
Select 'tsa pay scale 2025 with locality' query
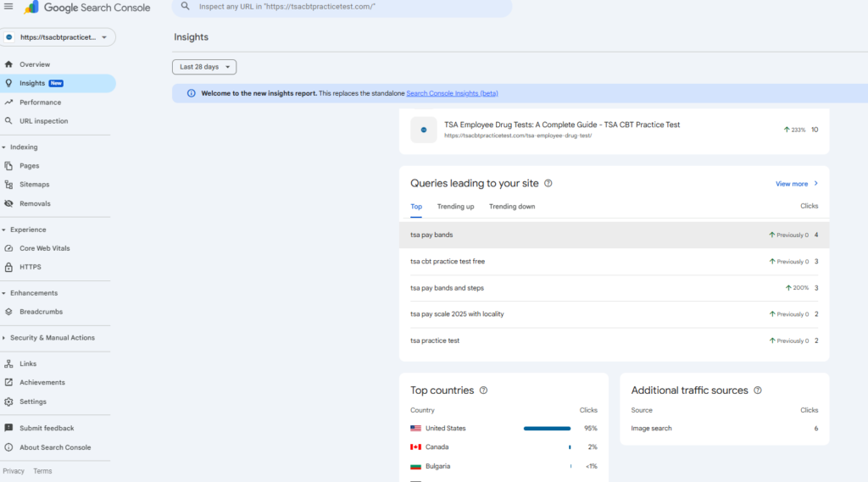[x=614, y=313]
